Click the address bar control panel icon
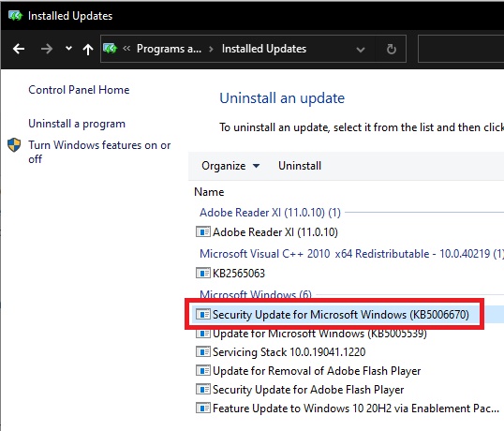This screenshot has height=431, width=504. coord(111,49)
